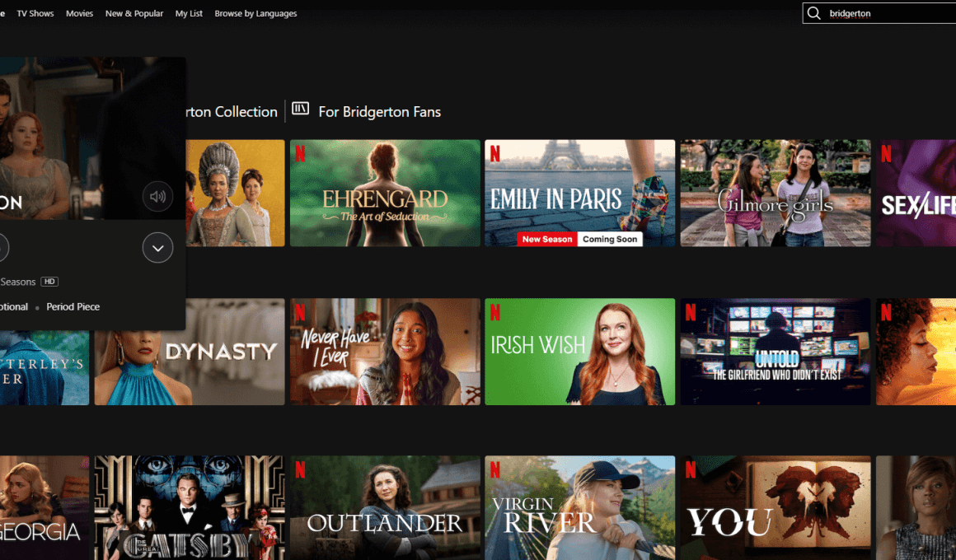
Task: Click the Netflix N logo on Virgin River
Action: [x=494, y=469]
